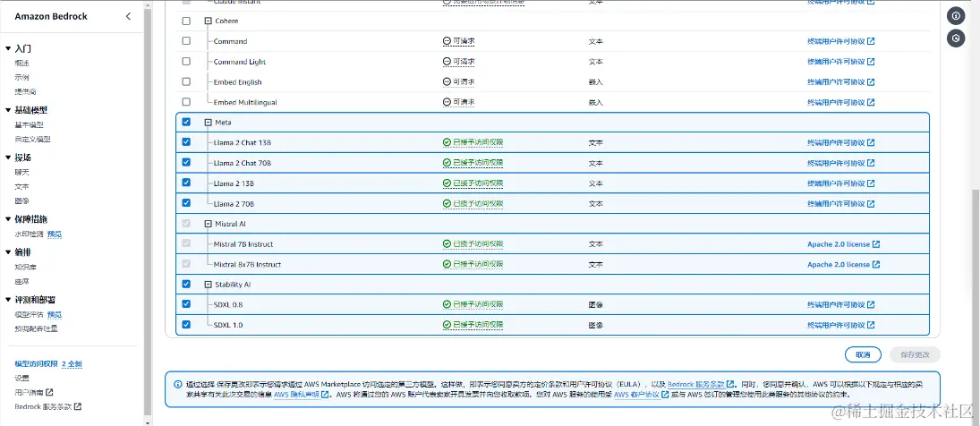Open 模型访问权限 in the sidebar
Viewport: 980px width, 426px height.
point(37,363)
